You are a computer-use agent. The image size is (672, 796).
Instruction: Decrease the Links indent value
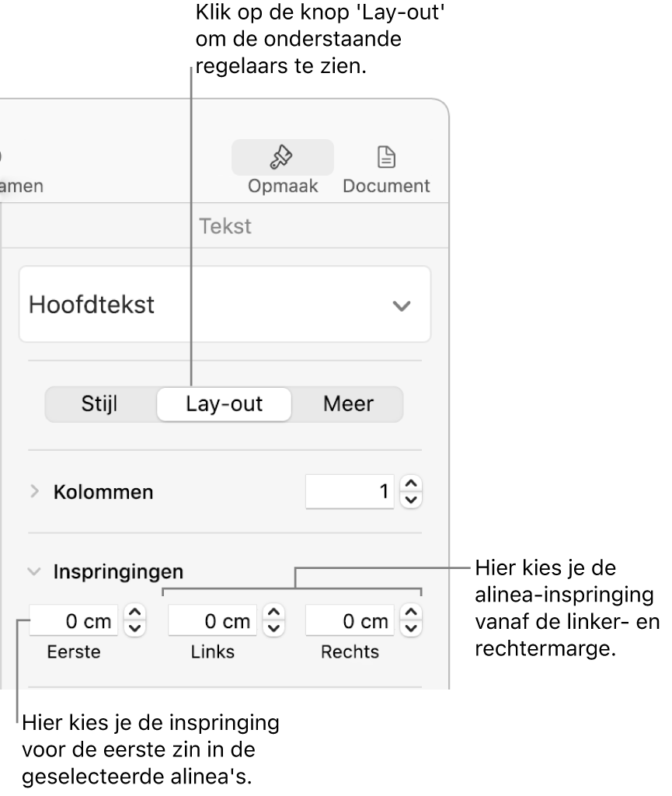(x=274, y=628)
